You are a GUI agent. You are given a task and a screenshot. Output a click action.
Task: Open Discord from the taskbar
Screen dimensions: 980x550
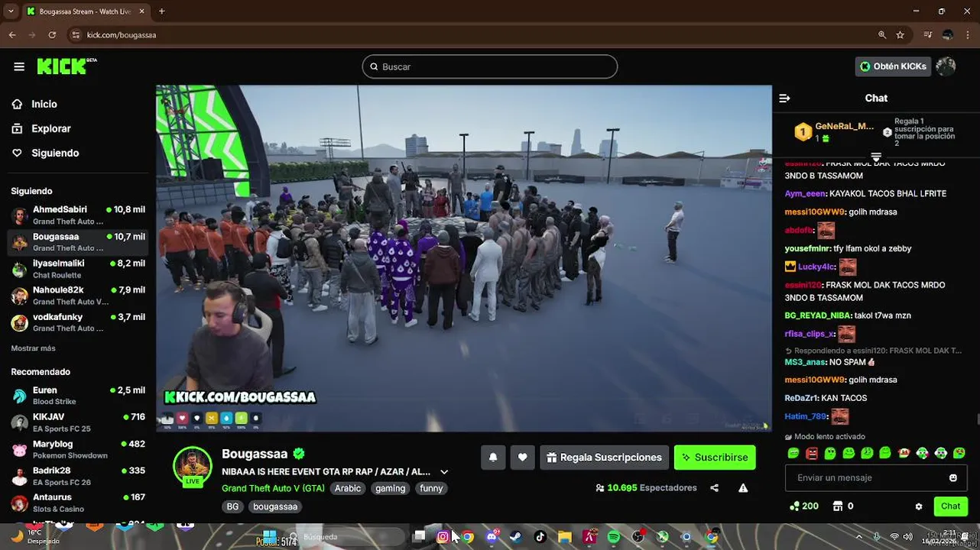point(492,537)
